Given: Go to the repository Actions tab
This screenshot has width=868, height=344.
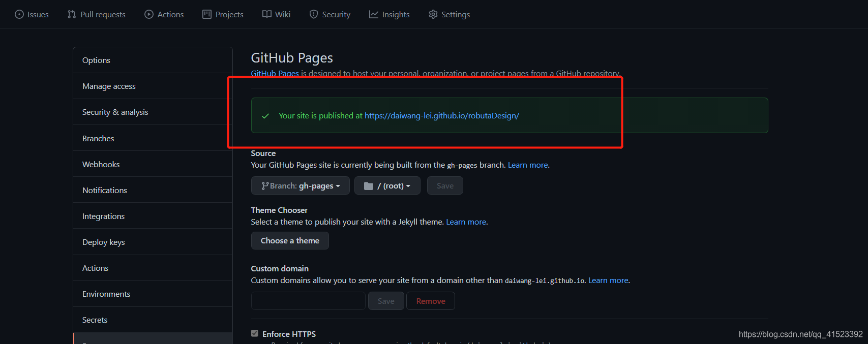Looking at the screenshot, I should pos(164,14).
